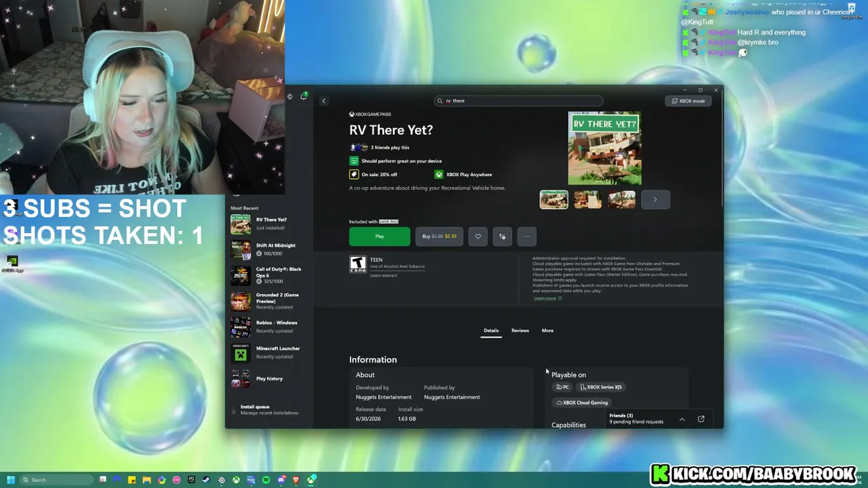The height and width of the screenshot is (488, 868).
Task: Click the Windows Start button
Action: (11, 480)
